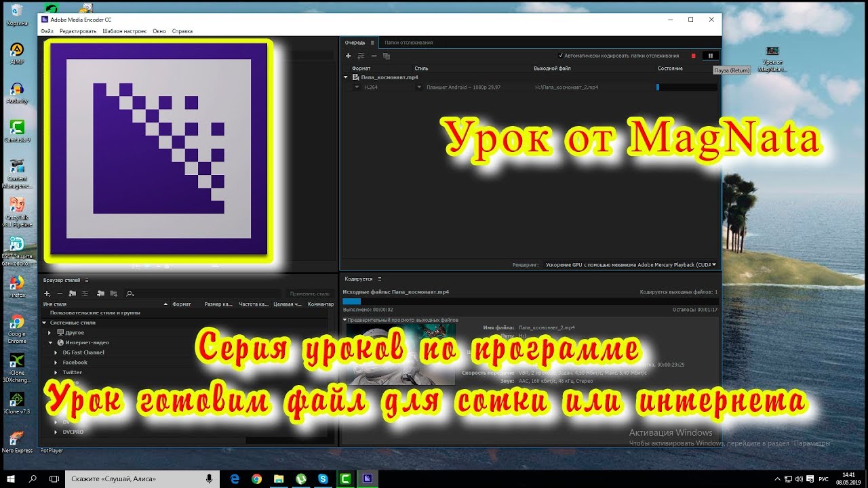Collapse the Папа_космонавт.mp4 queue entry
Screen dimensions: 868x488
tap(346, 77)
